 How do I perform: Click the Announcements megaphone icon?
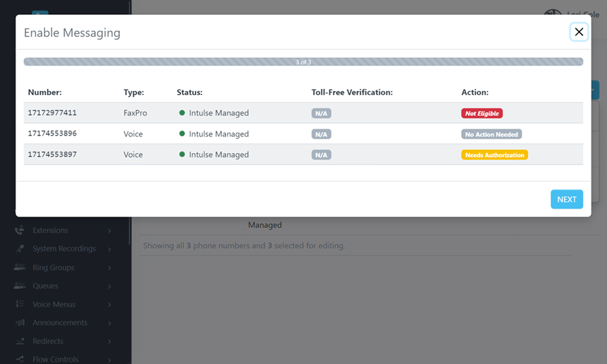20,323
